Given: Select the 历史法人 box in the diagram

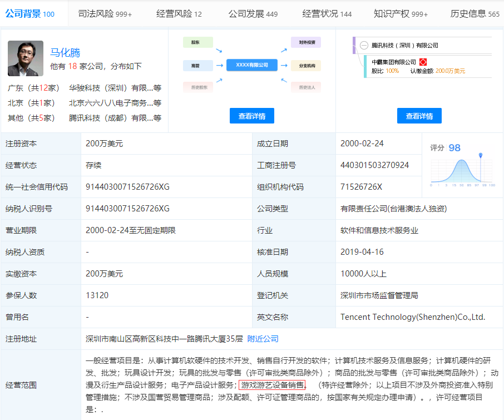Looking at the screenshot, I should (x=306, y=87).
